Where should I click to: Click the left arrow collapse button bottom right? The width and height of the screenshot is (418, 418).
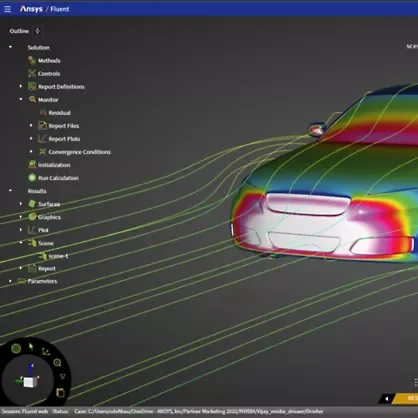click(x=387, y=398)
